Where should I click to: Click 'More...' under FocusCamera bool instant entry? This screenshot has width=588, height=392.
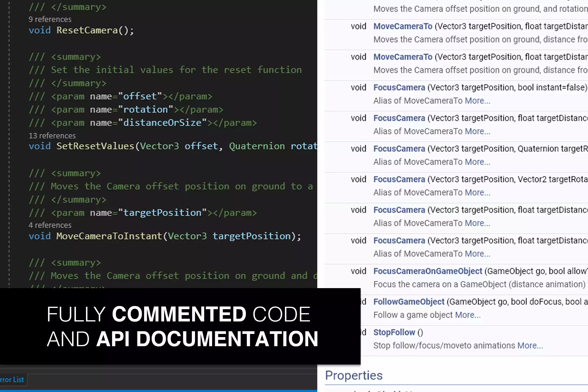pyautogui.click(x=478, y=101)
